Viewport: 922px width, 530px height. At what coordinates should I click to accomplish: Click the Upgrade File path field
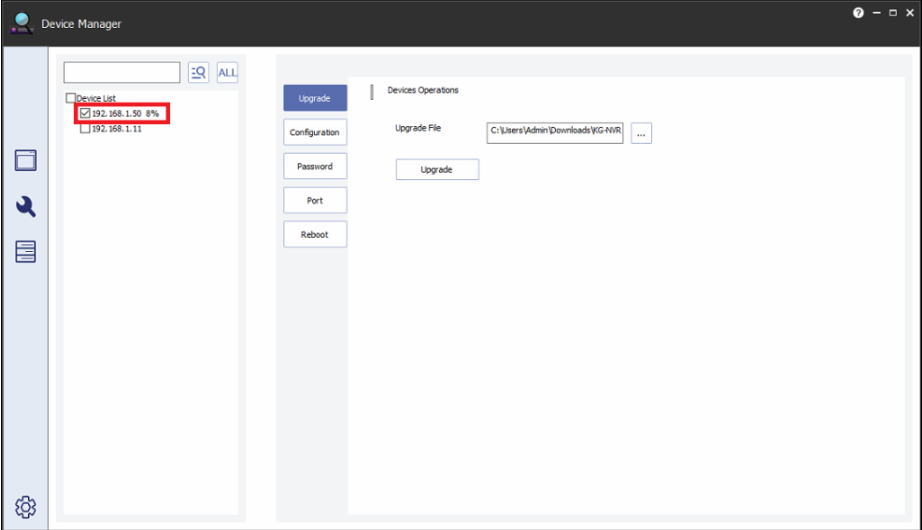coord(555,133)
